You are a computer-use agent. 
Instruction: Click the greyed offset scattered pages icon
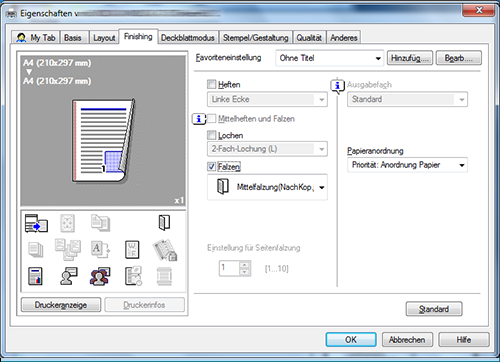coord(68,249)
